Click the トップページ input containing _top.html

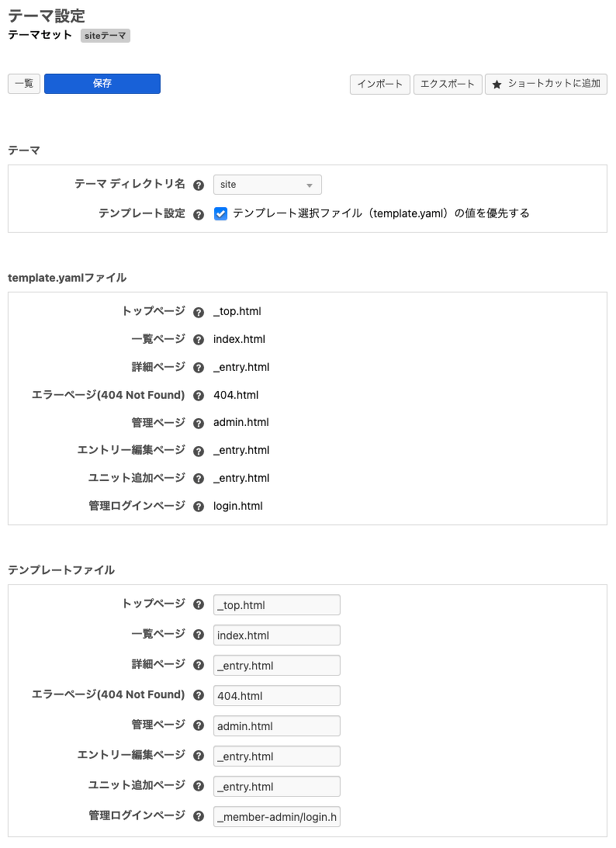coord(276,604)
